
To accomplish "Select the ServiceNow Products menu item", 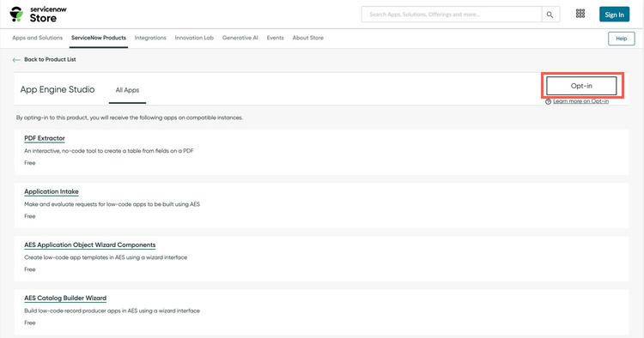I will 99,38.
